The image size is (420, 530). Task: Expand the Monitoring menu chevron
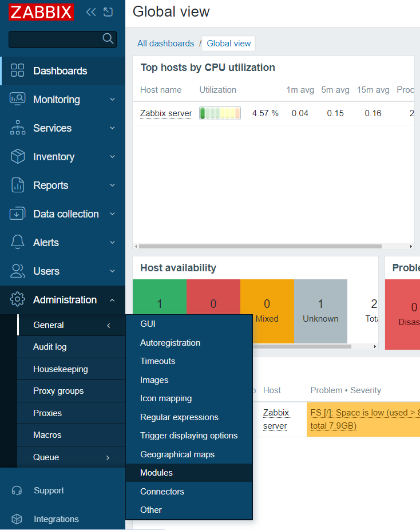(x=112, y=100)
